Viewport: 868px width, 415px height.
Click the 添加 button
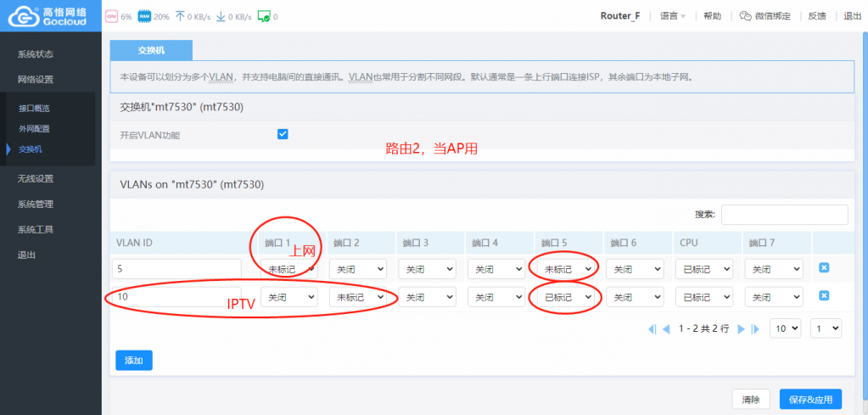tap(133, 361)
